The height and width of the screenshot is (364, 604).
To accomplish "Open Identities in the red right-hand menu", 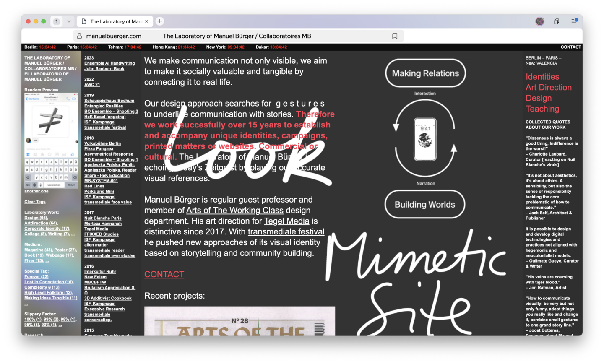I will [x=542, y=77].
